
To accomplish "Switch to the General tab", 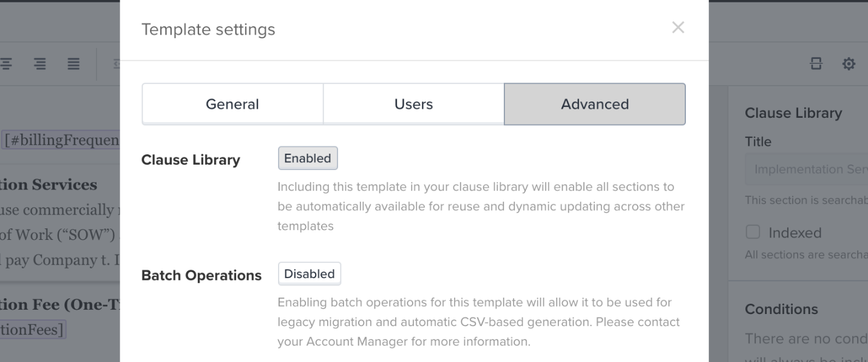I will [x=232, y=104].
